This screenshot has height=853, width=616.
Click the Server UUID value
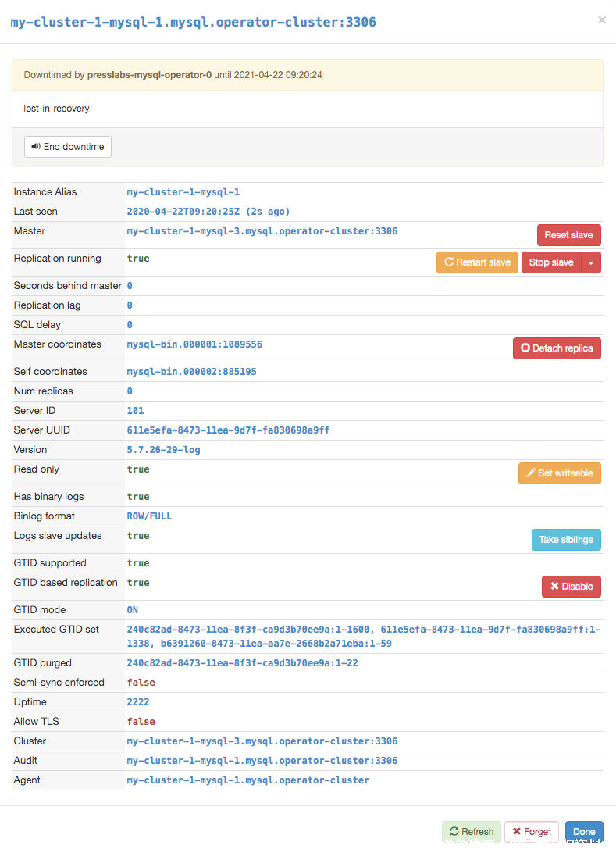[228, 430]
